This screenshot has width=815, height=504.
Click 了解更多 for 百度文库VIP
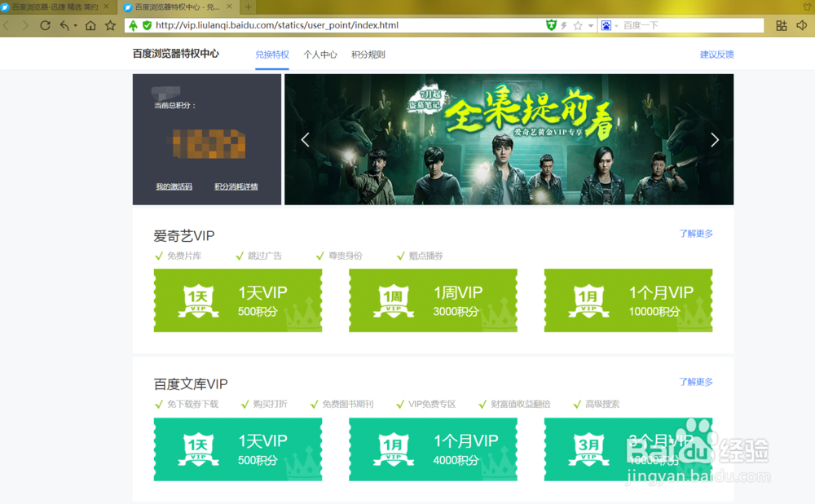pyautogui.click(x=696, y=382)
